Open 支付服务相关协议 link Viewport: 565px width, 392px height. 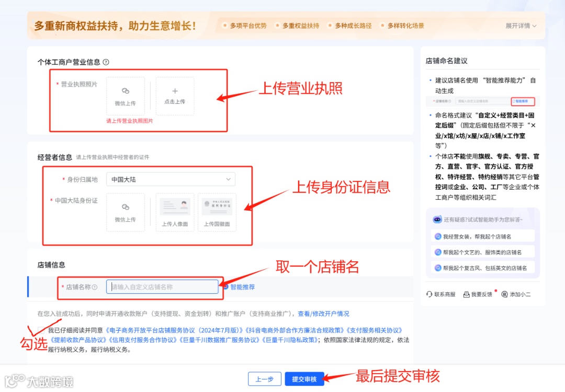click(374, 330)
